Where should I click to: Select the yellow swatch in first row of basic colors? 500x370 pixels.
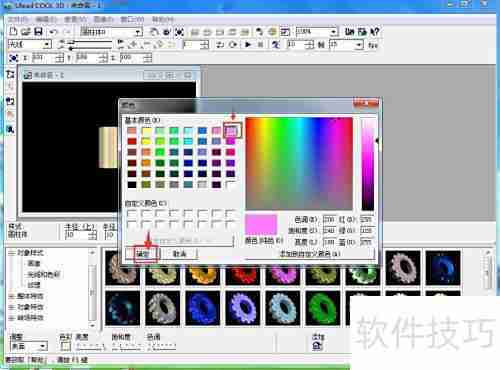(x=146, y=130)
